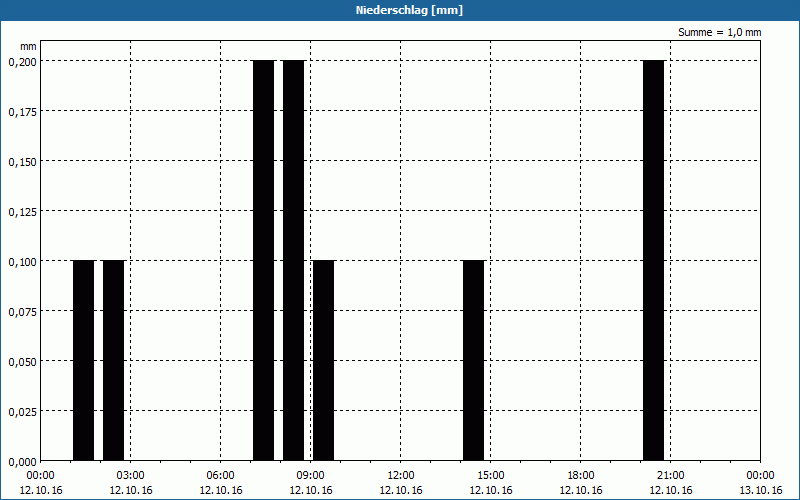This screenshot has height=500, width=800.
Task: Click the 0,150 y-axis value
Action: (x=21, y=161)
